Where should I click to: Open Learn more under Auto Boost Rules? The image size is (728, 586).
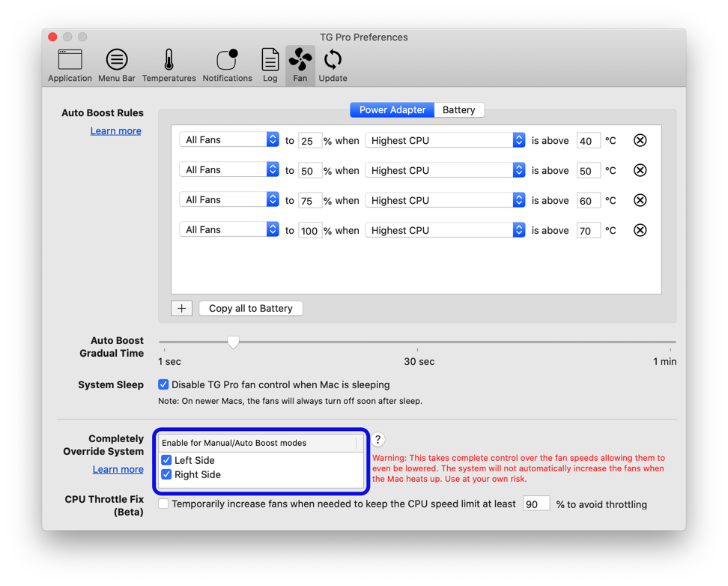pos(115,131)
